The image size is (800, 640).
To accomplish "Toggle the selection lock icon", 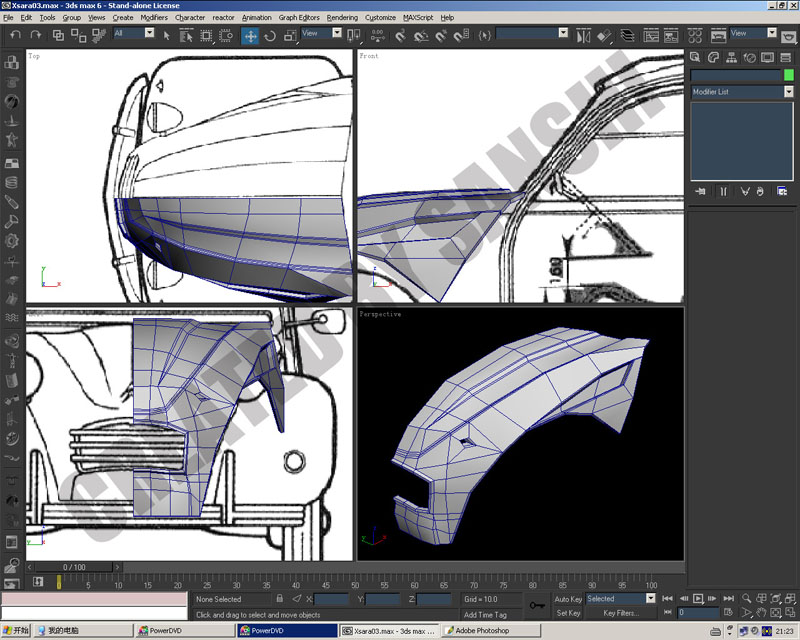I will [279, 599].
